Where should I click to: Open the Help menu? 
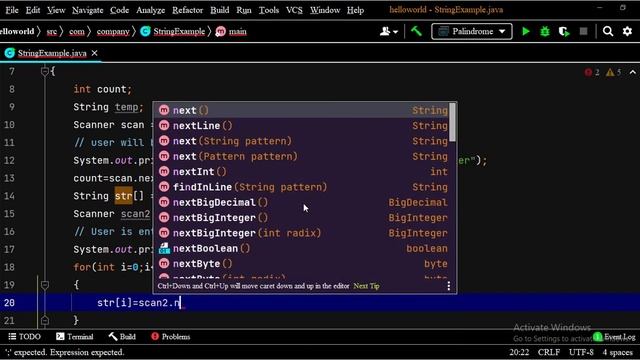[x=355, y=10]
